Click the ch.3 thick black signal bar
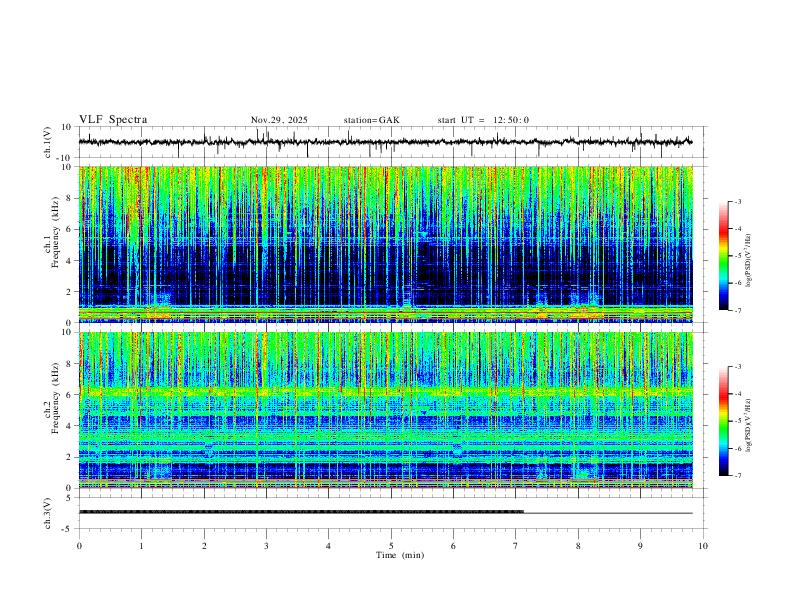The height and width of the screenshot is (612, 792). click(302, 512)
